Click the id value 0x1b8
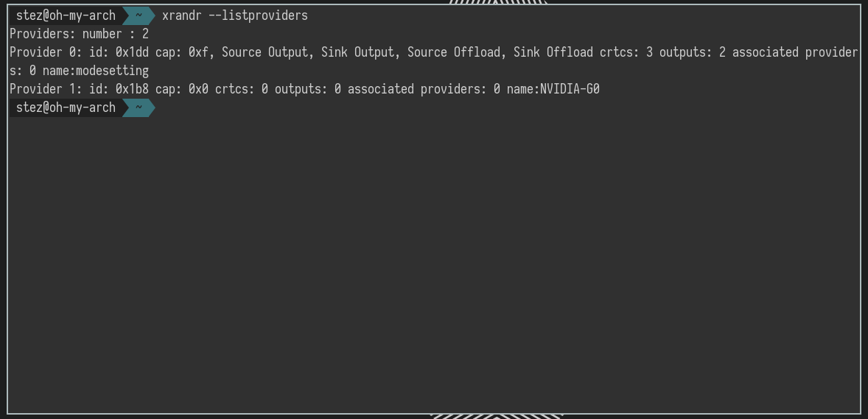This screenshot has height=419, width=868. [x=132, y=89]
